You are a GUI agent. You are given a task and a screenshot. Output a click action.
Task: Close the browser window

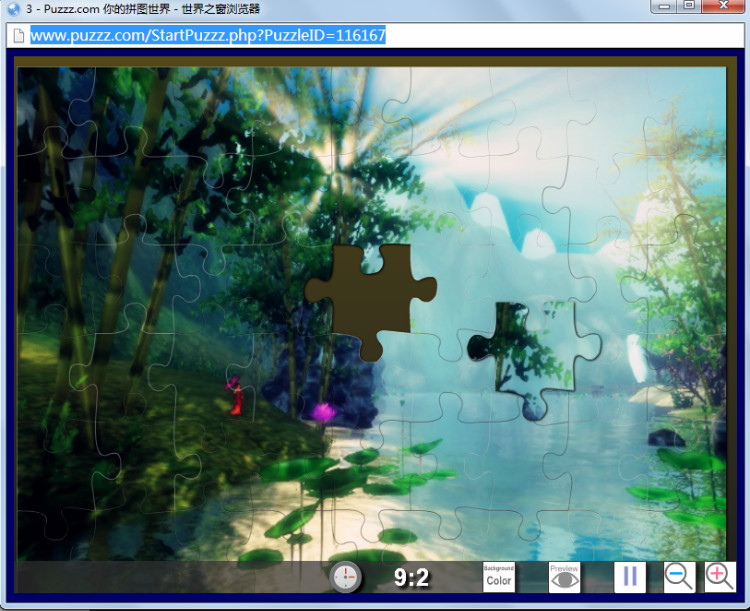[x=723, y=6]
